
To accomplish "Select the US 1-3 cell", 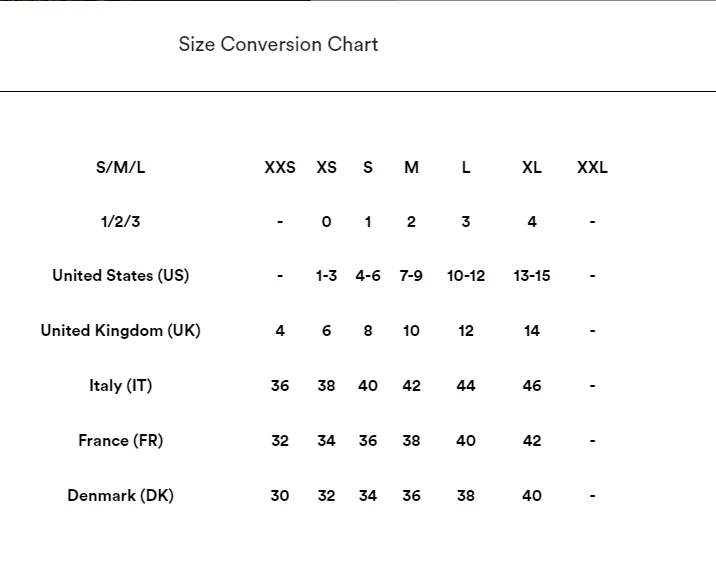I will click(x=326, y=276).
